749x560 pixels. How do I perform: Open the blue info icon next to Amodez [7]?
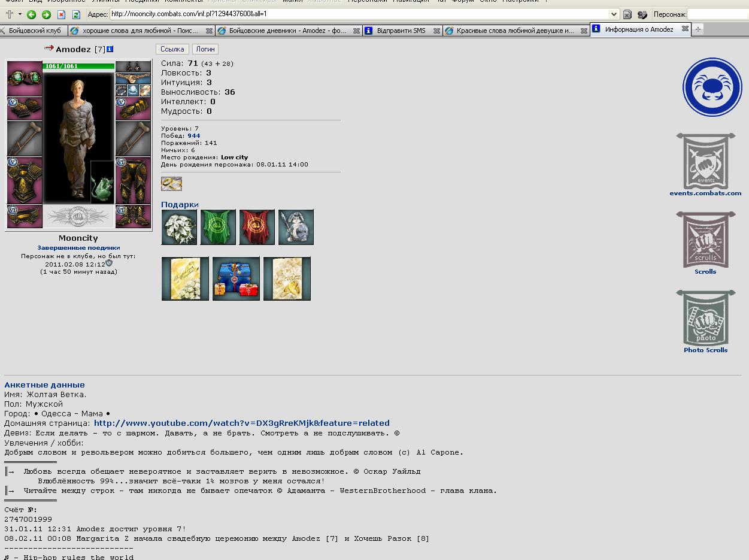coord(110,49)
